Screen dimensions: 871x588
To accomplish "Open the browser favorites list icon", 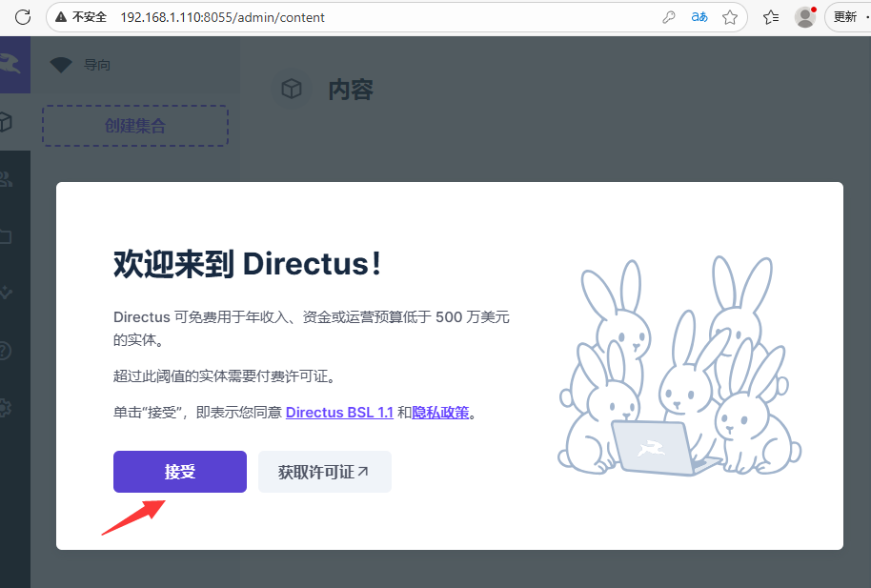I will (x=771, y=17).
